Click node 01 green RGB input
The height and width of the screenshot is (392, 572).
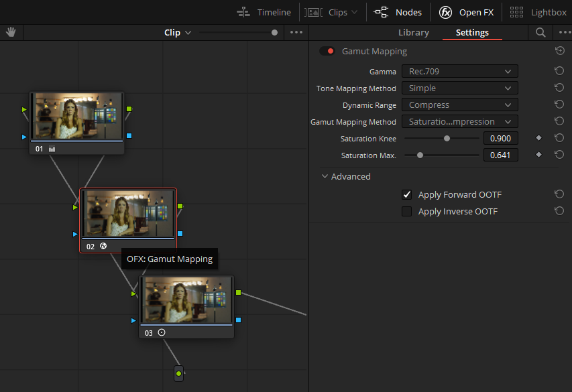pyautogui.click(x=24, y=109)
